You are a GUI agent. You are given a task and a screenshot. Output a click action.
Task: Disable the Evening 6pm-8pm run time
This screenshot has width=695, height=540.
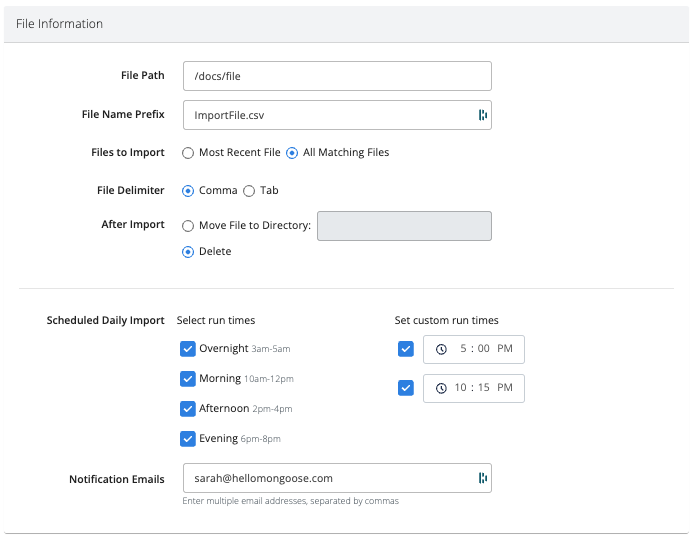[x=187, y=439]
